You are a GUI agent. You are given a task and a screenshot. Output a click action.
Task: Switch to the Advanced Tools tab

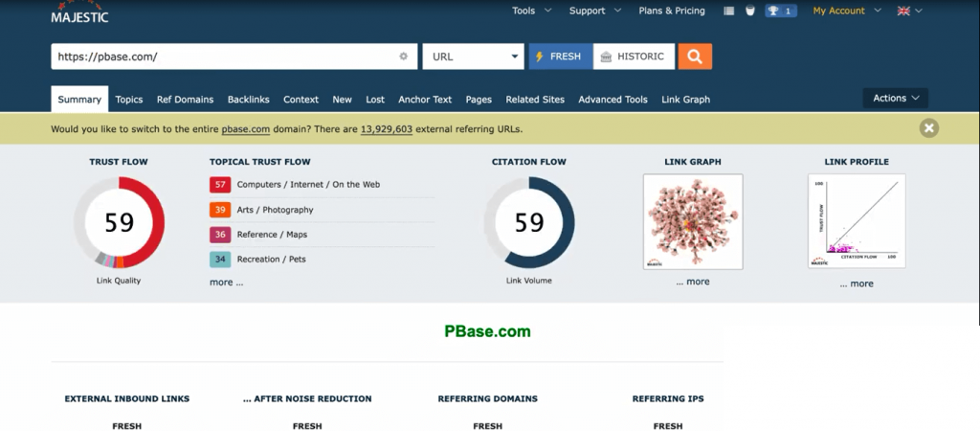[x=613, y=100]
